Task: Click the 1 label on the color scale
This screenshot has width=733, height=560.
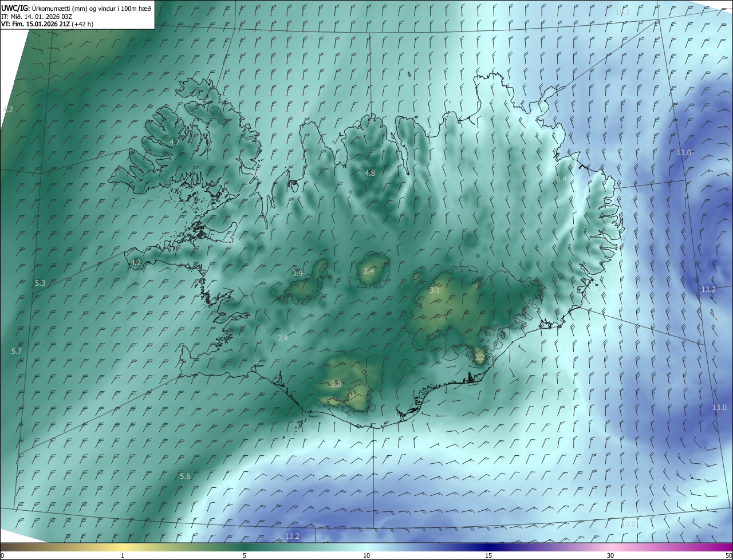Action: (x=123, y=555)
